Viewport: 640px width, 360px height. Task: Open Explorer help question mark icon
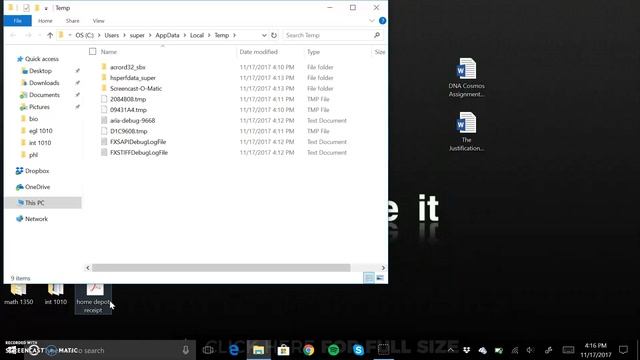[x=382, y=21]
